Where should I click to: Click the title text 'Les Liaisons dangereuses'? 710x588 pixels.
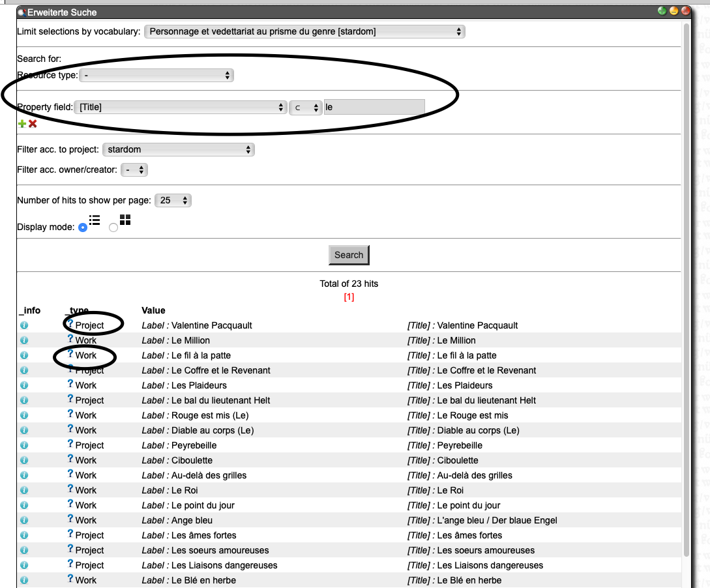(490, 565)
